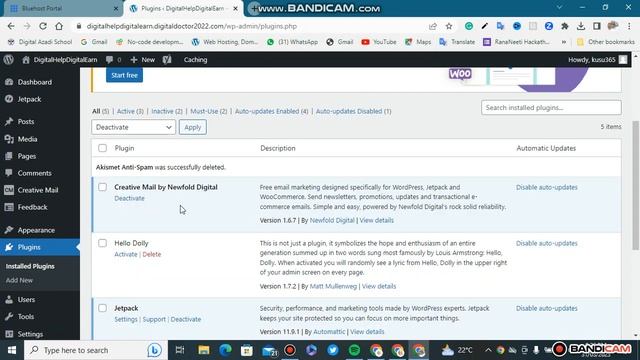The width and height of the screenshot is (640, 360).
Task: Go back in browser
Action: 11,26
